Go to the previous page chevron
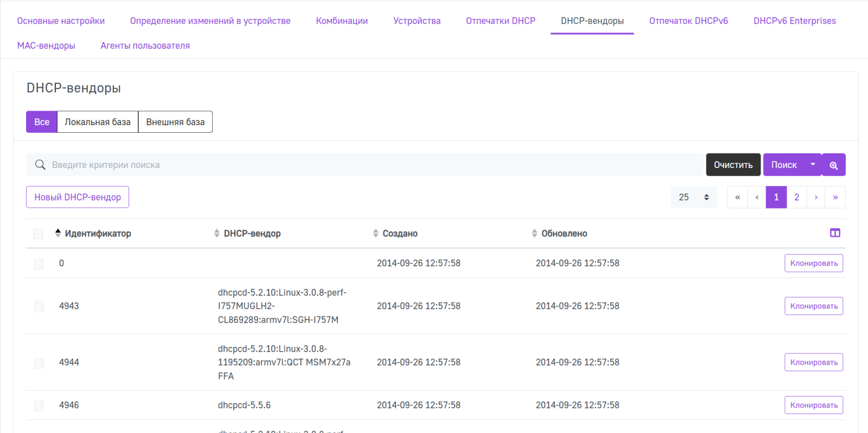 pos(757,197)
